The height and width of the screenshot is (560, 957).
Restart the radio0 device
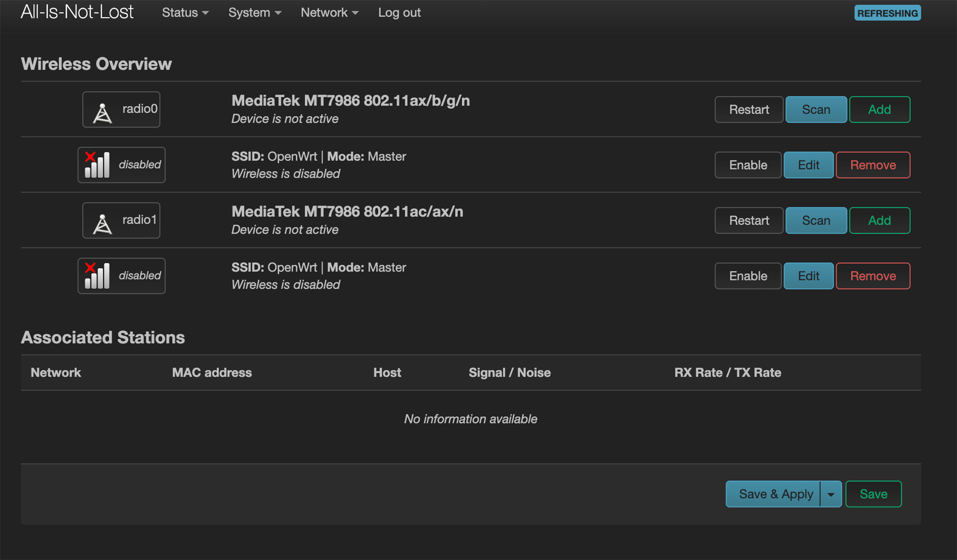tap(749, 109)
